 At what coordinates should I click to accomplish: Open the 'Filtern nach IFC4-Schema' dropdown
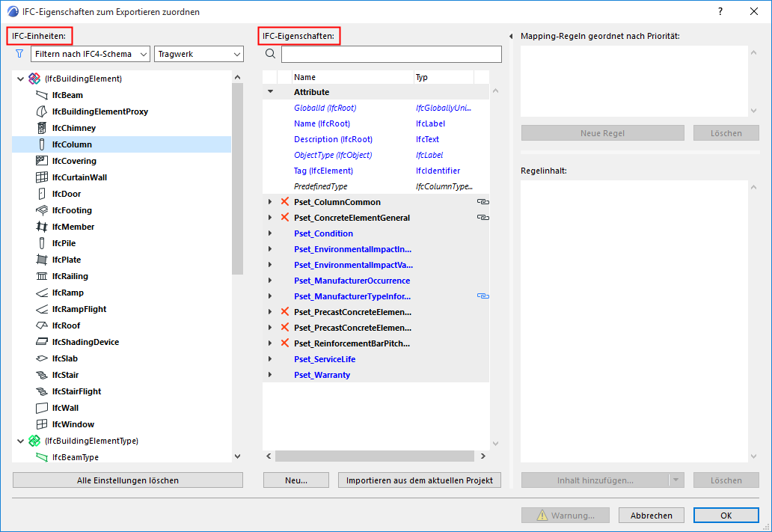tap(90, 54)
